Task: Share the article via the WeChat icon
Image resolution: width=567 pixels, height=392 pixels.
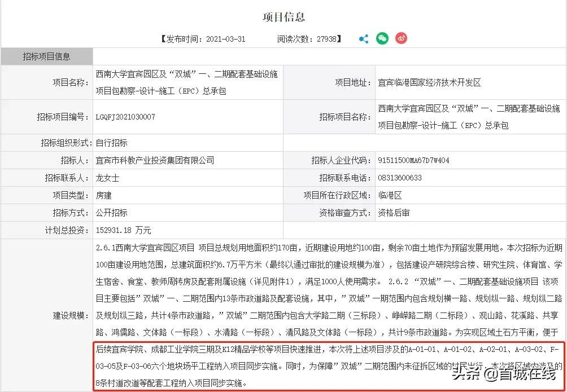Action: point(382,38)
